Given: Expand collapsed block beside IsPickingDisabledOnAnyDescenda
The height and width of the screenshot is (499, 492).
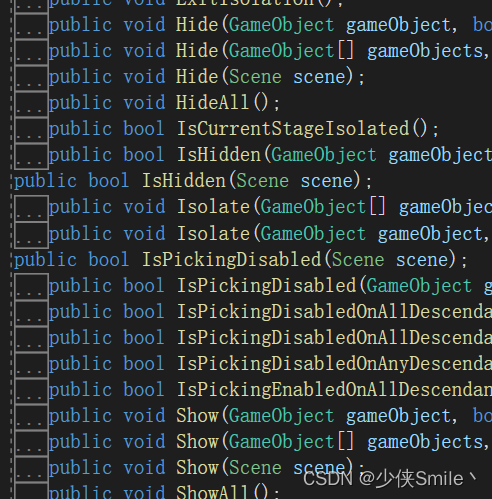Looking at the screenshot, I should click(31, 364).
